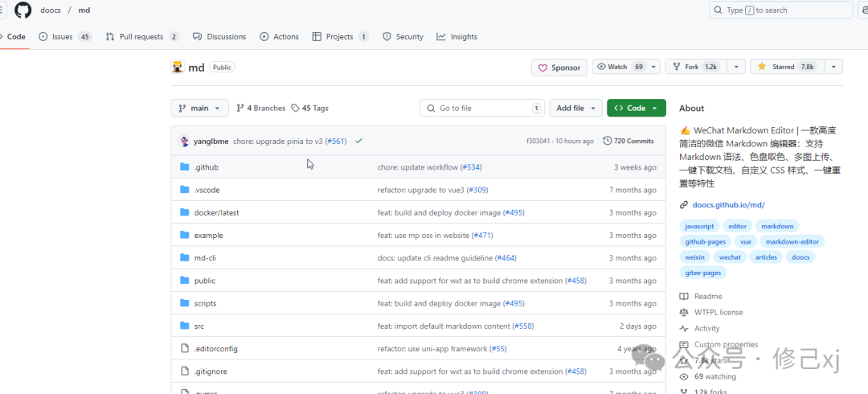
Task: Toggle Watch on the repository
Action: 617,68
